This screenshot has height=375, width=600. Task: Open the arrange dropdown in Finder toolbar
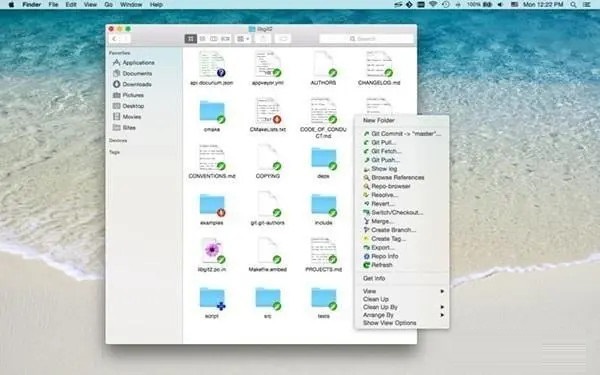243,39
